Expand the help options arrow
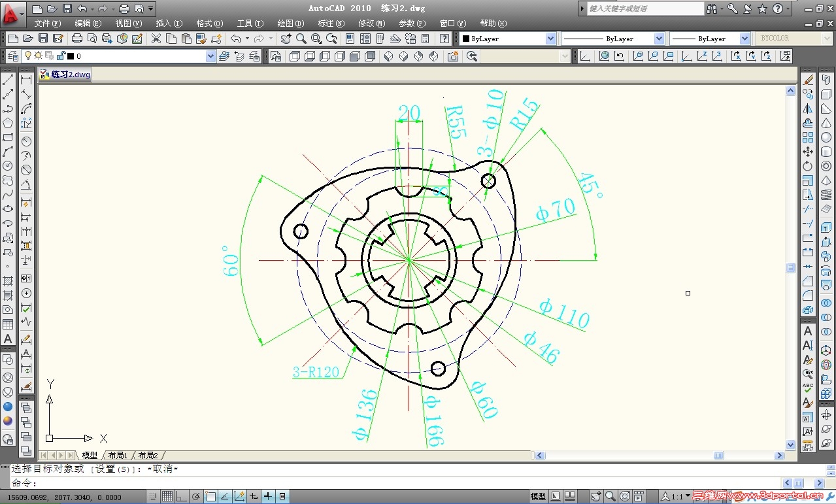The width and height of the screenshot is (836, 504). (787, 9)
